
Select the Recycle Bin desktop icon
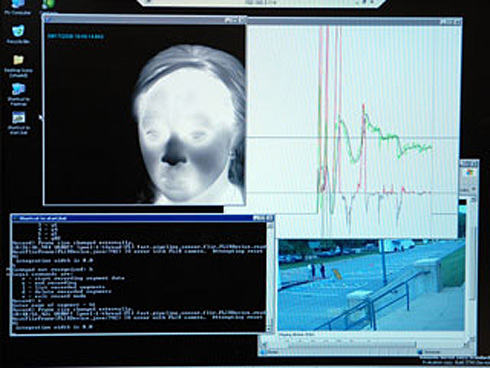tap(18, 34)
